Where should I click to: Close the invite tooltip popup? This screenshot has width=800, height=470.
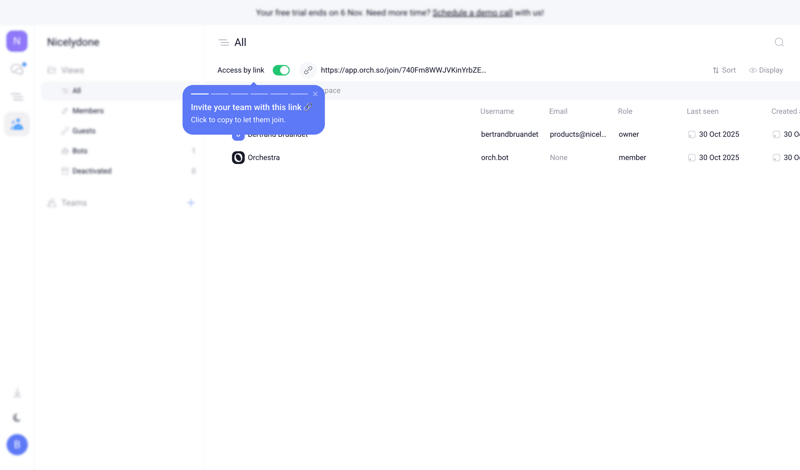[315, 94]
